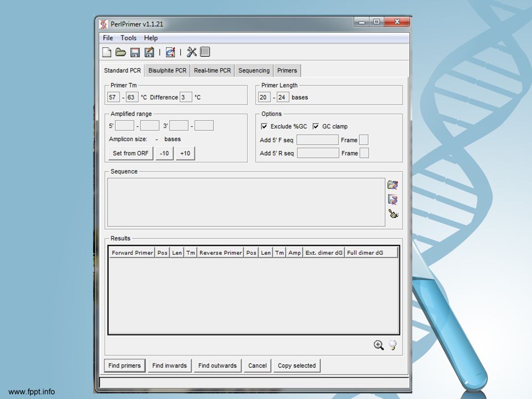Click the save sequence icon beside Sequence box
Screen dimensions: 532x399
tap(393, 199)
